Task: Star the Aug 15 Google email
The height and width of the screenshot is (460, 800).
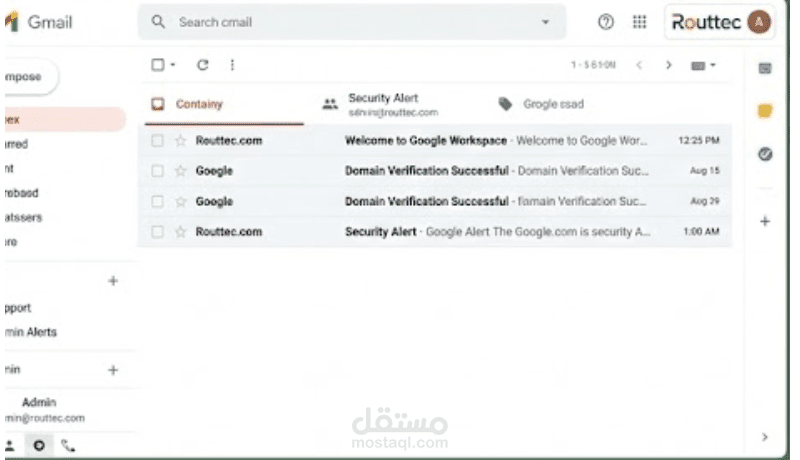Action: pos(180,171)
